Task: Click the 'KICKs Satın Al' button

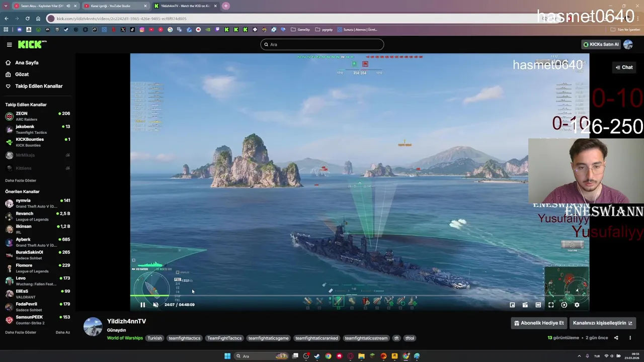Action: [x=601, y=44]
